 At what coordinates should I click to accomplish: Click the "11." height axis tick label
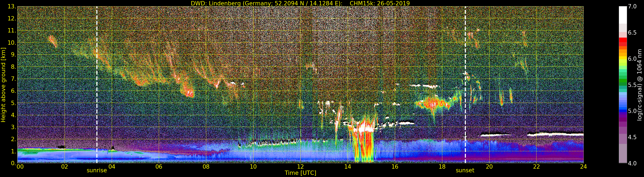pyautogui.click(x=12, y=31)
